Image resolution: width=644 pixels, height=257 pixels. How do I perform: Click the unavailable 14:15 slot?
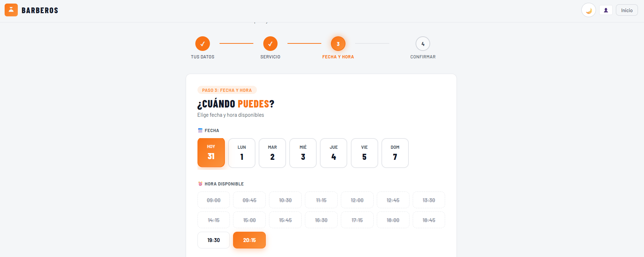click(x=213, y=220)
